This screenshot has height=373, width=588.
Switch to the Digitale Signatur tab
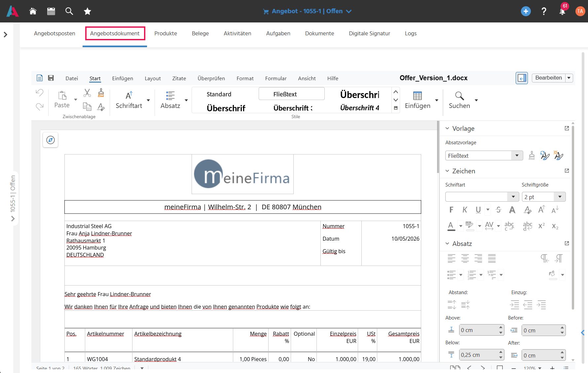pos(369,33)
